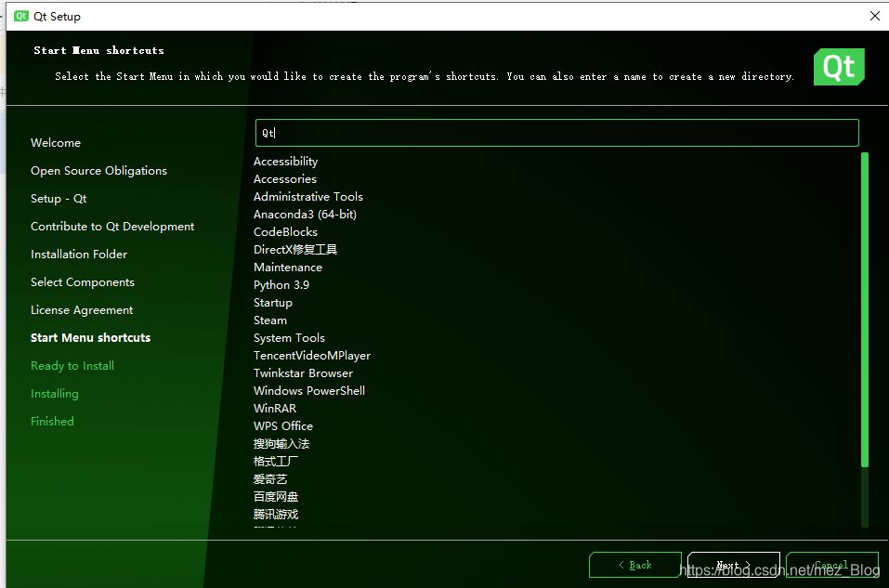
Task: Select the 格式工厂 entry
Action: 276,461
